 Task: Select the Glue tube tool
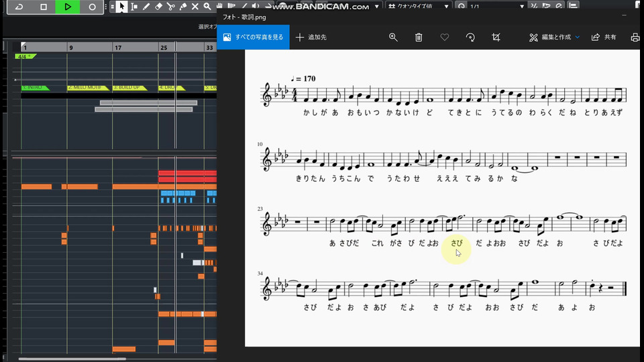coord(183,7)
